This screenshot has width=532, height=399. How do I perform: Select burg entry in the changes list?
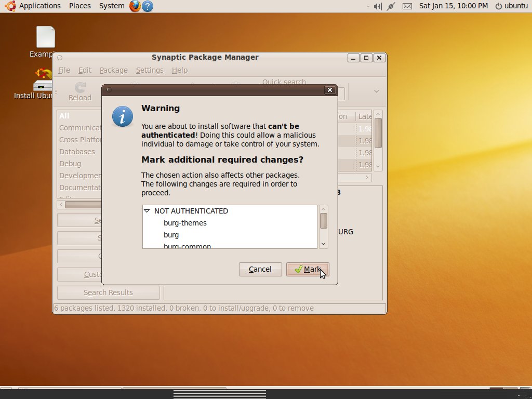tap(171, 235)
